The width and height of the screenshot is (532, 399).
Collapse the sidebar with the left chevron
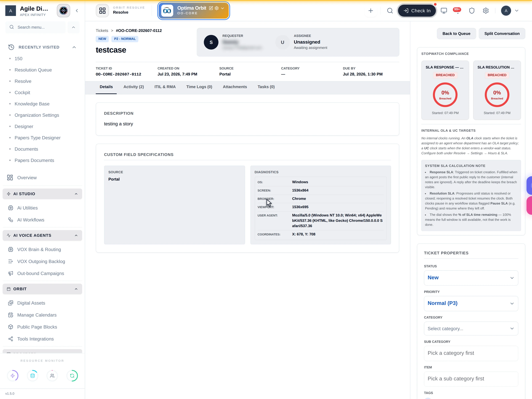pos(77,11)
